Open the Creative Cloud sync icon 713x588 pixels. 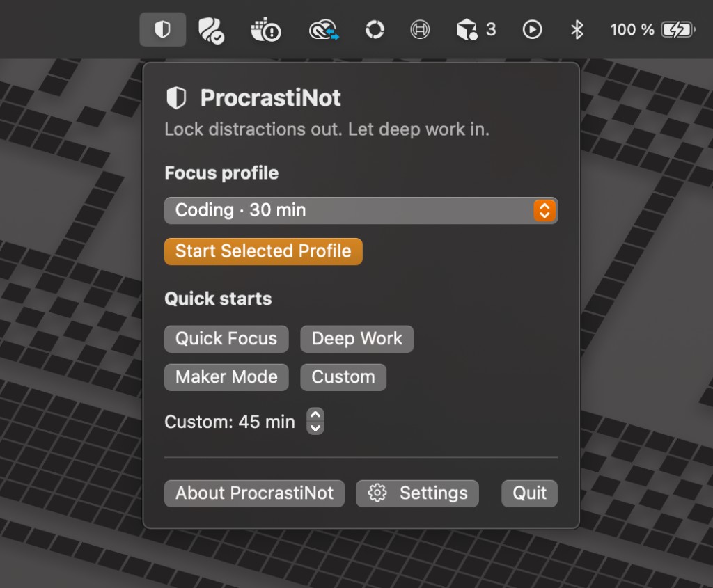(324, 30)
